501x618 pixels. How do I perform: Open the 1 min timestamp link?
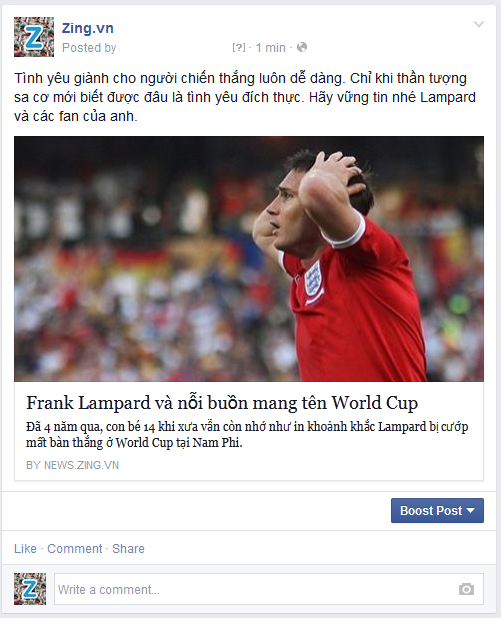pyautogui.click(x=270, y=48)
